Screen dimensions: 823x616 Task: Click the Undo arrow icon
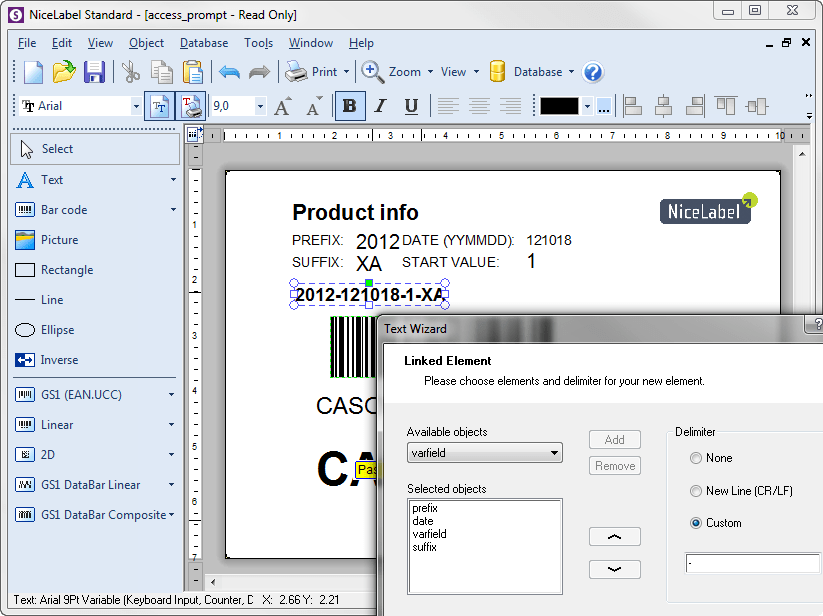[x=229, y=72]
